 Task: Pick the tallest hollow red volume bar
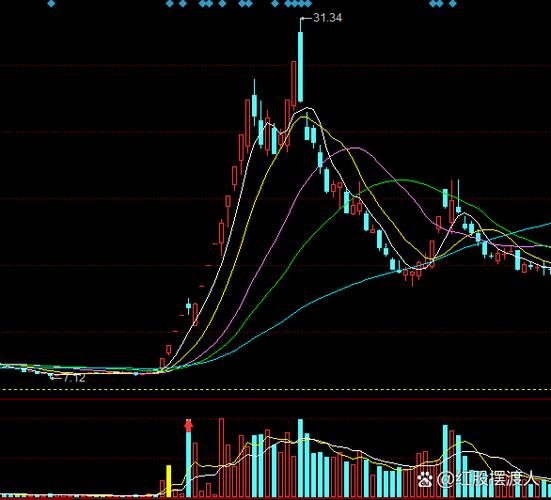point(221,457)
